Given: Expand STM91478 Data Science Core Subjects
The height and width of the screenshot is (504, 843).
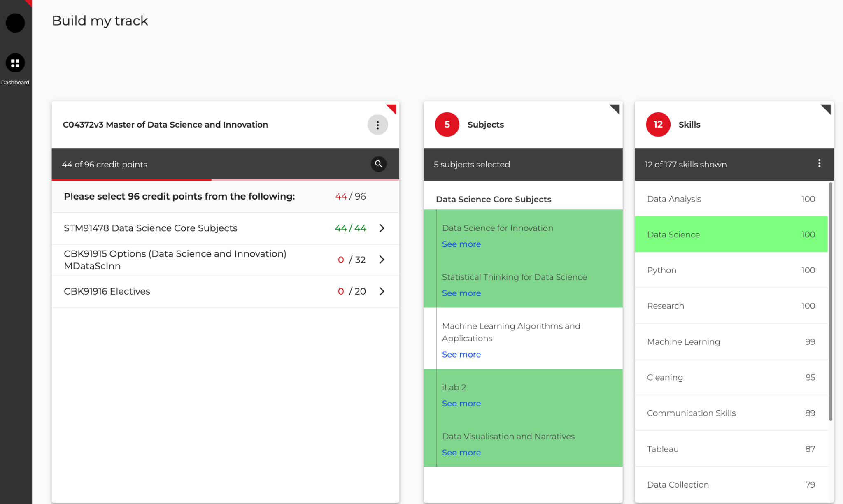Looking at the screenshot, I should tap(382, 228).
